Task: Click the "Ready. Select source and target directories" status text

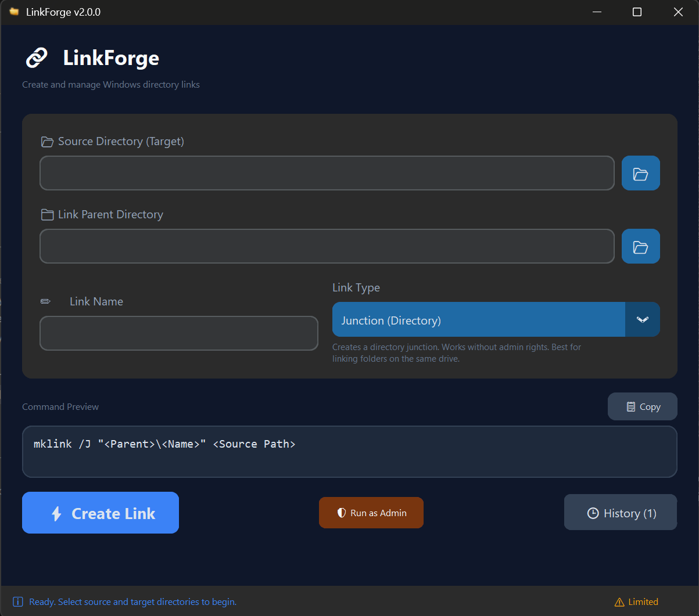Action: (133, 602)
